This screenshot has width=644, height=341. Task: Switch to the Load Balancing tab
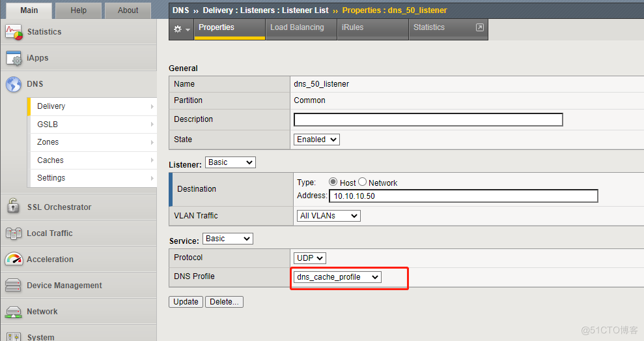pyautogui.click(x=297, y=27)
